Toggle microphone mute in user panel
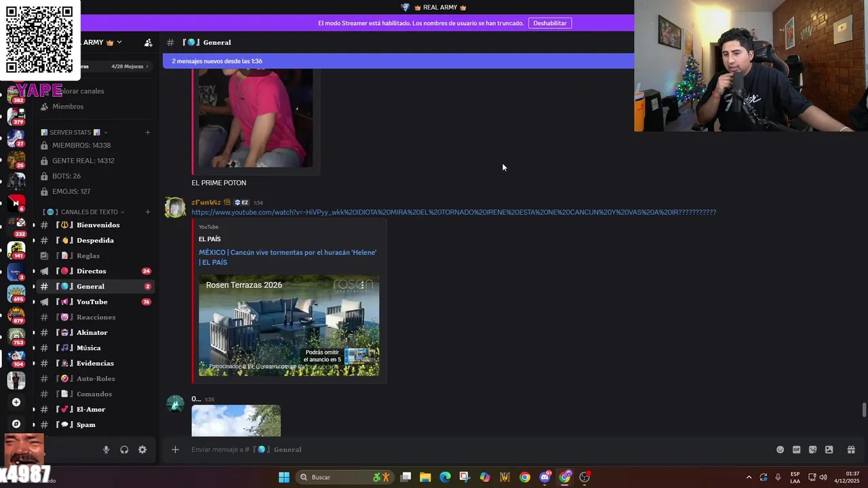Screen dimensions: 868x488 click(106, 449)
